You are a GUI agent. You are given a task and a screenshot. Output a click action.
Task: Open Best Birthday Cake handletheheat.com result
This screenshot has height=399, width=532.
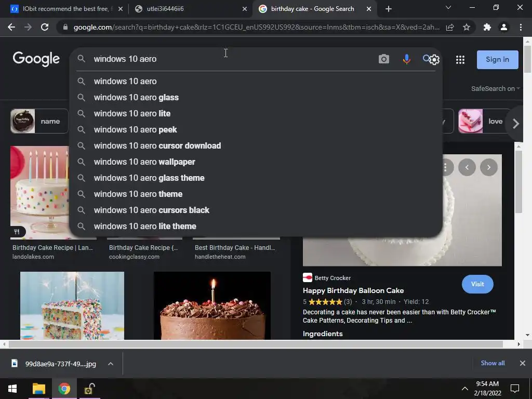(x=235, y=252)
